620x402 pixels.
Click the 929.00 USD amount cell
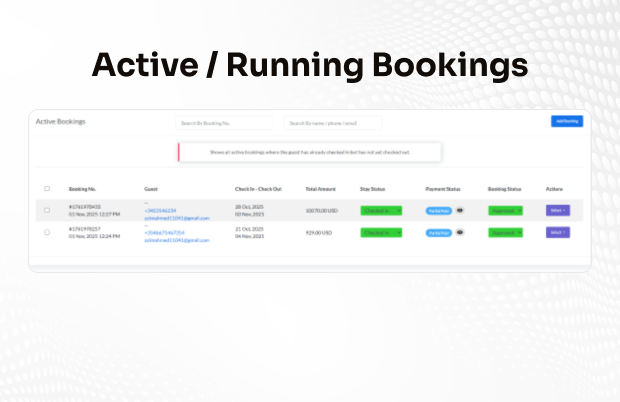(319, 233)
